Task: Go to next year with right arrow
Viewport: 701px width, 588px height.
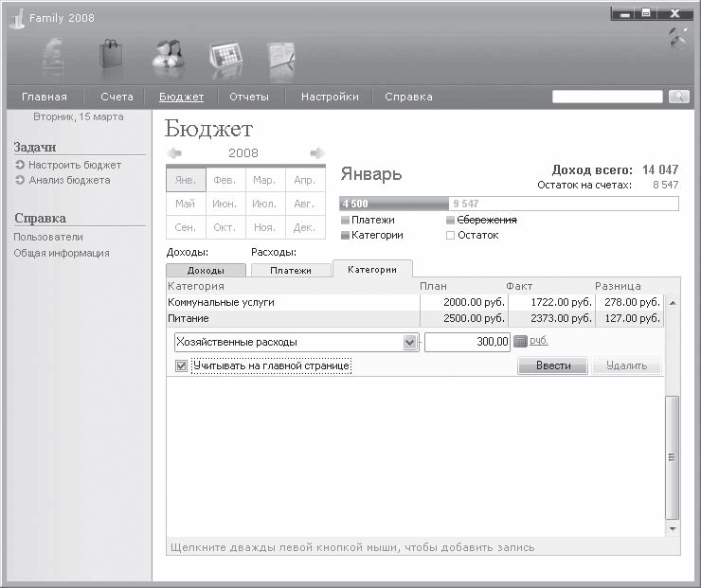Action: [317, 153]
